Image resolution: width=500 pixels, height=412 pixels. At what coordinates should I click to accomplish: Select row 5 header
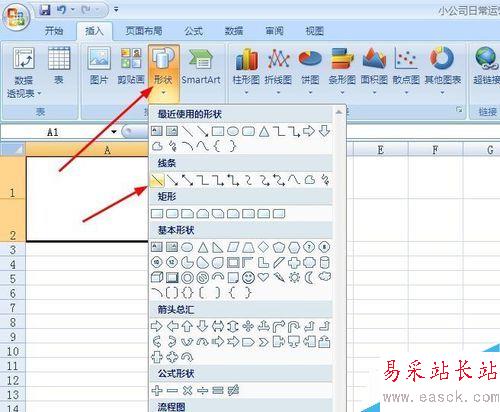(12, 279)
